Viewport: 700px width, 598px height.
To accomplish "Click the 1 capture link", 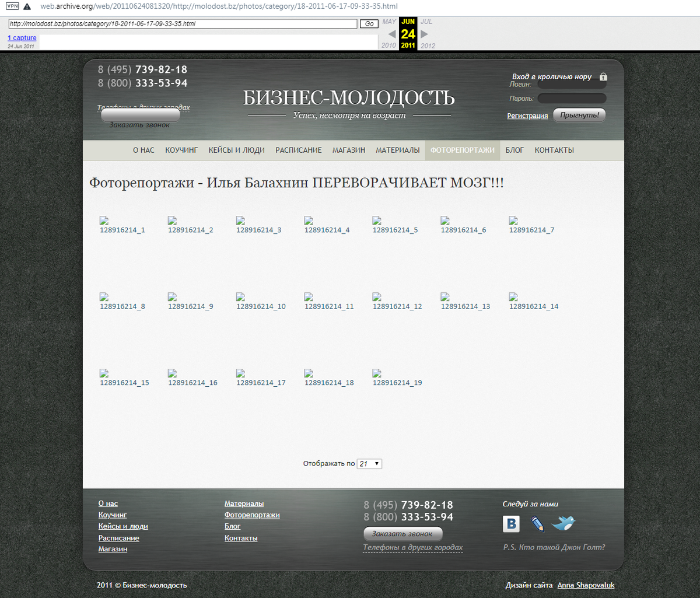I will [x=22, y=38].
